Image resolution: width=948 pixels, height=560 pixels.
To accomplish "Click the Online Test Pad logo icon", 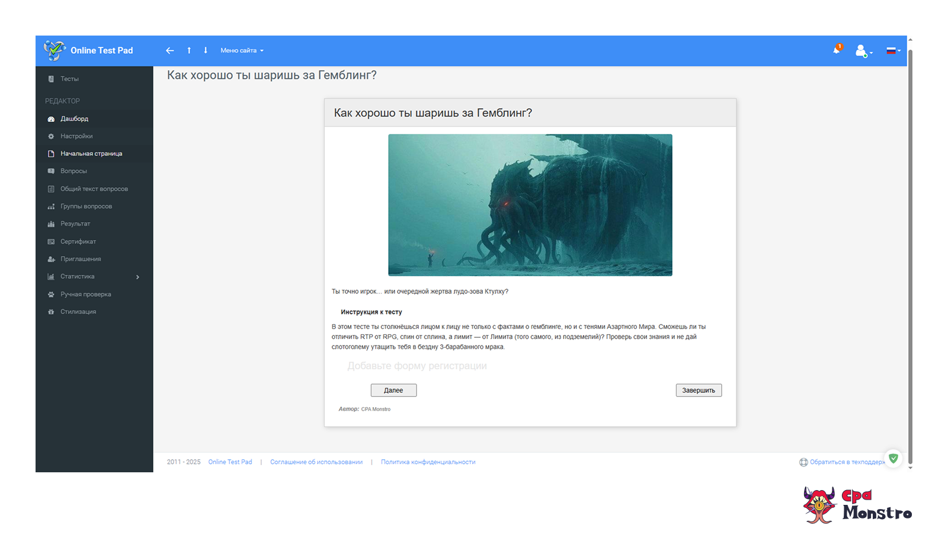I will click(x=55, y=50).
